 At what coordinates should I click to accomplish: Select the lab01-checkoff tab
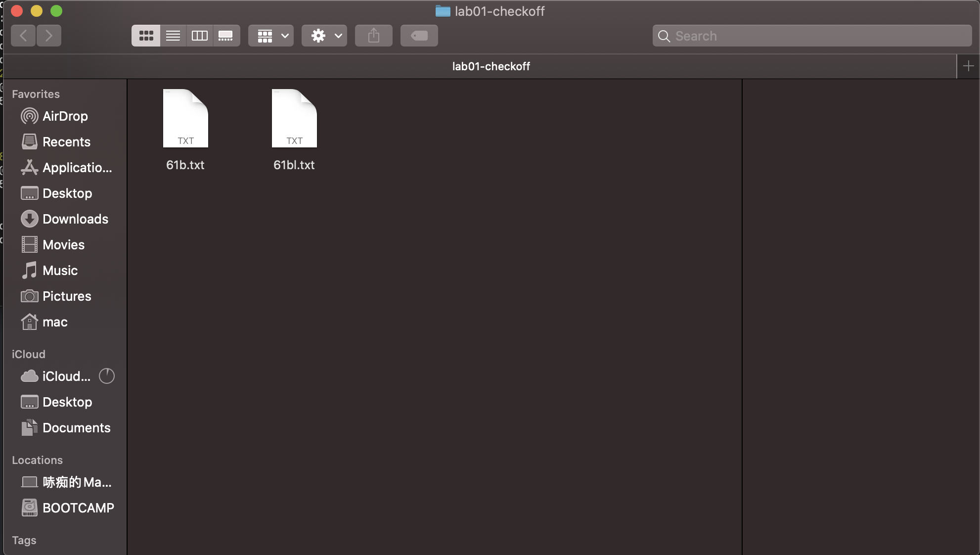pyautogui.click(x=490, y=66)
